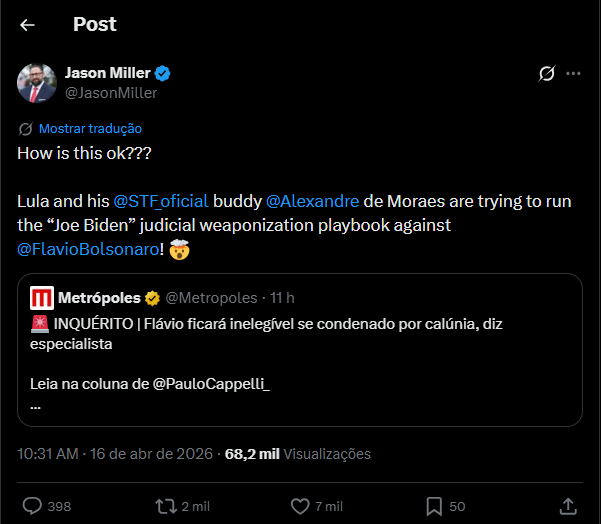
Task: Open the @FlavioBolsonaro mention
Action: pyautogui.click(x=85, y=249)
